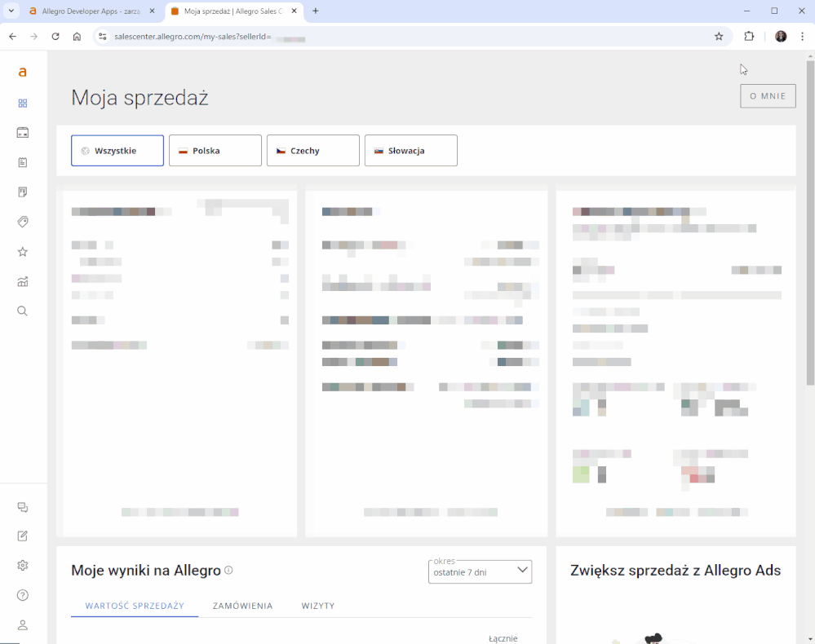This screenshot has width=815, height=644.
Task: Click the edit pencil icon in sidebar
Action: tap(22, 536)
